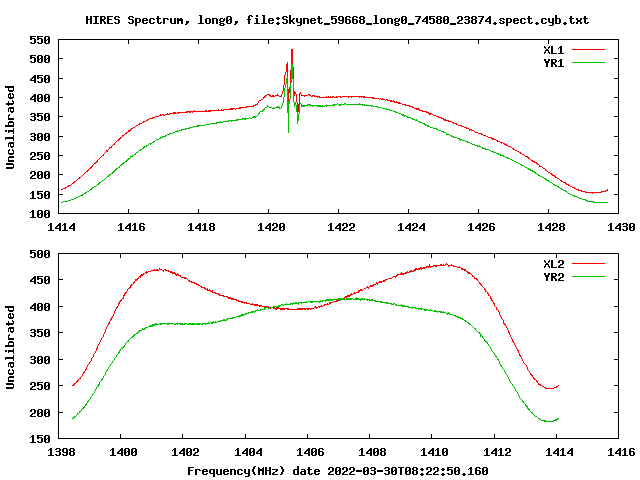640x480 pixels.
Task: Click the red XL2 legend line sample
Action: [588, 264]
